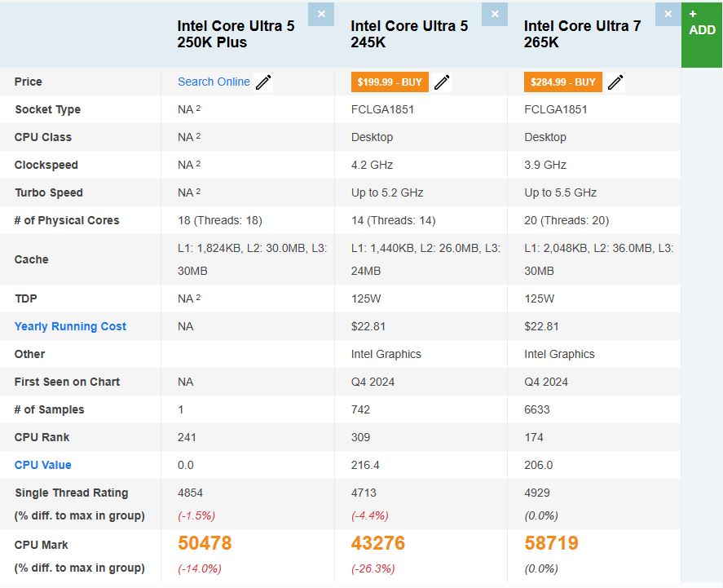Click the $284.99 BUY button for the 265K
The height and width of the screenshot is (588, 723).
click(562, 82)
